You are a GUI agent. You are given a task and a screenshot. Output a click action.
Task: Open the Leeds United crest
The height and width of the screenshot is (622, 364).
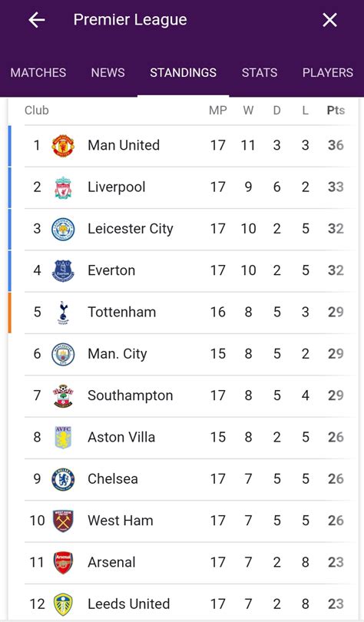point(63,604)
